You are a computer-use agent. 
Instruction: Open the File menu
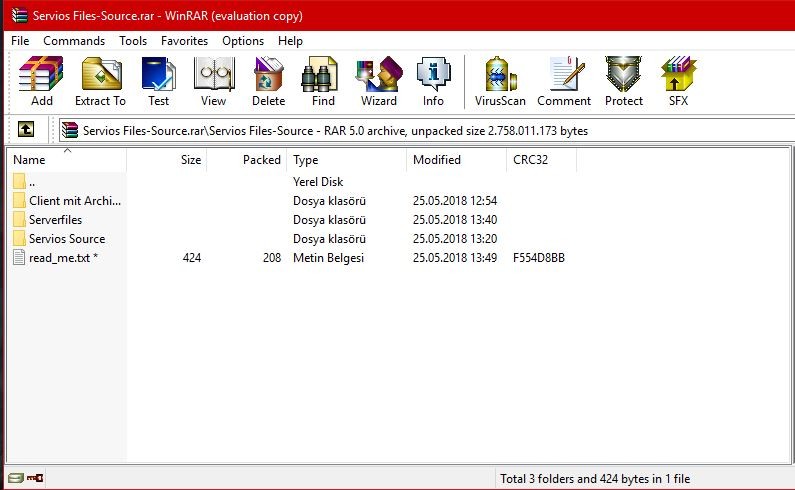20,41
